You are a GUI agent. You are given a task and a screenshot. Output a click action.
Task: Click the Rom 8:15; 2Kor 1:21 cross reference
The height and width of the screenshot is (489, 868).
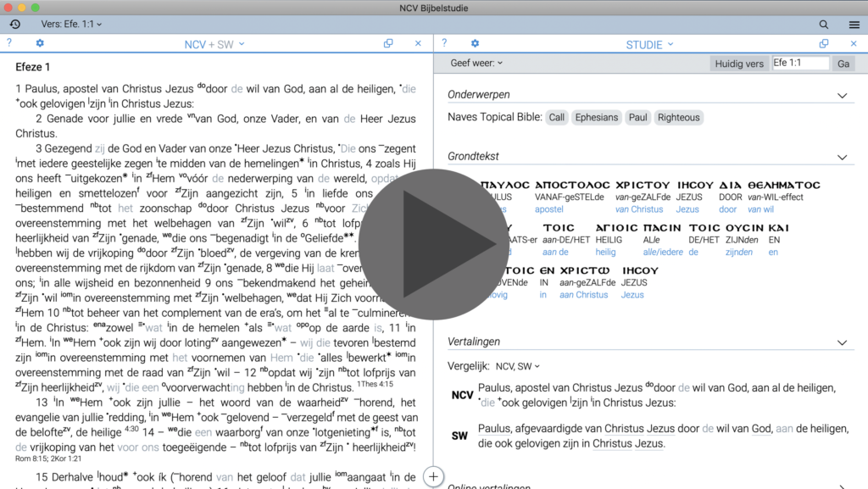pyautogui.click(x=48, y=458)
